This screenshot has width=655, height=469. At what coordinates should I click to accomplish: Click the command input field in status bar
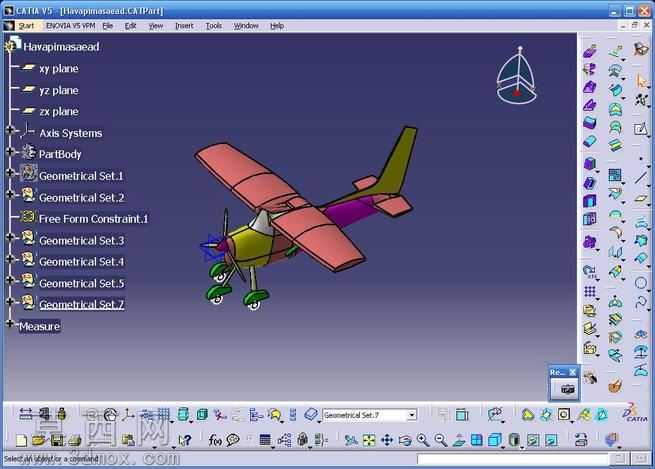click(x=512, y=459)
